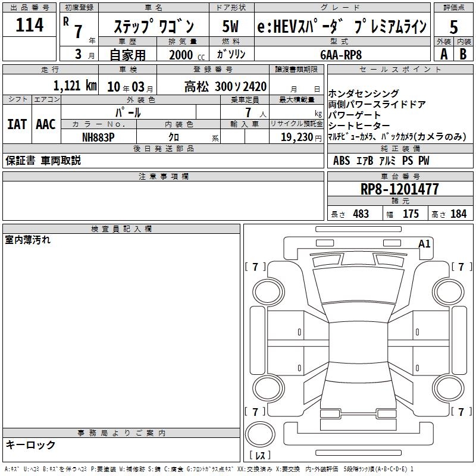
Task: Click seating capacity 7 人
Action: point(255,112)
